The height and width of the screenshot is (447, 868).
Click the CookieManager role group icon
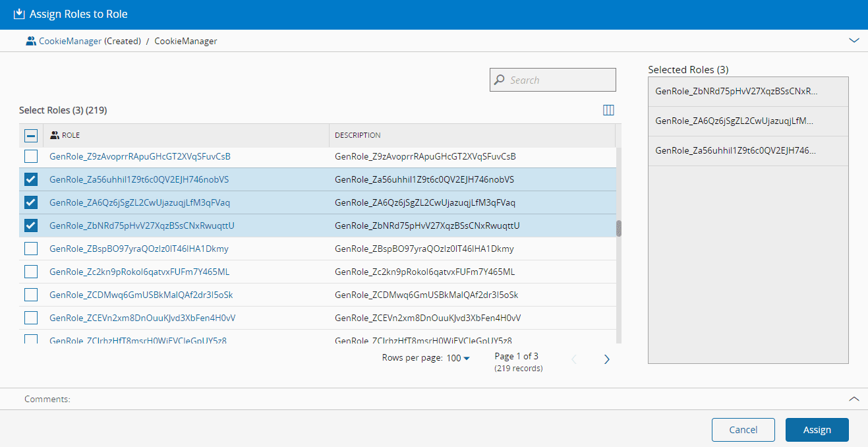pyautogui.click(x=31, y=41)
